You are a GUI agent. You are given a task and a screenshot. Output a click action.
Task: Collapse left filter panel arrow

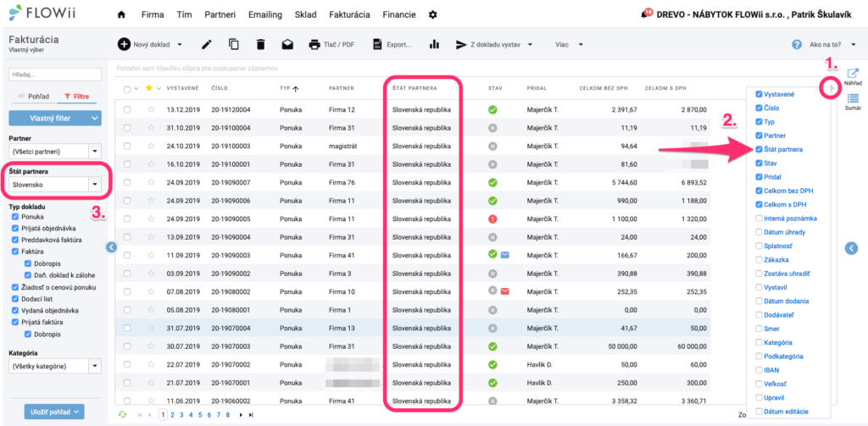pyautogui.click(x=111, y=247)
